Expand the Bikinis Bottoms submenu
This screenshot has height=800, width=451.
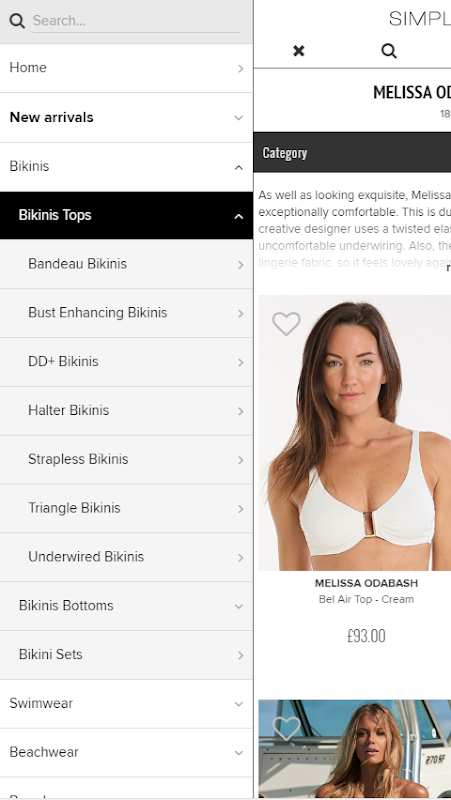tap(238, 607)
